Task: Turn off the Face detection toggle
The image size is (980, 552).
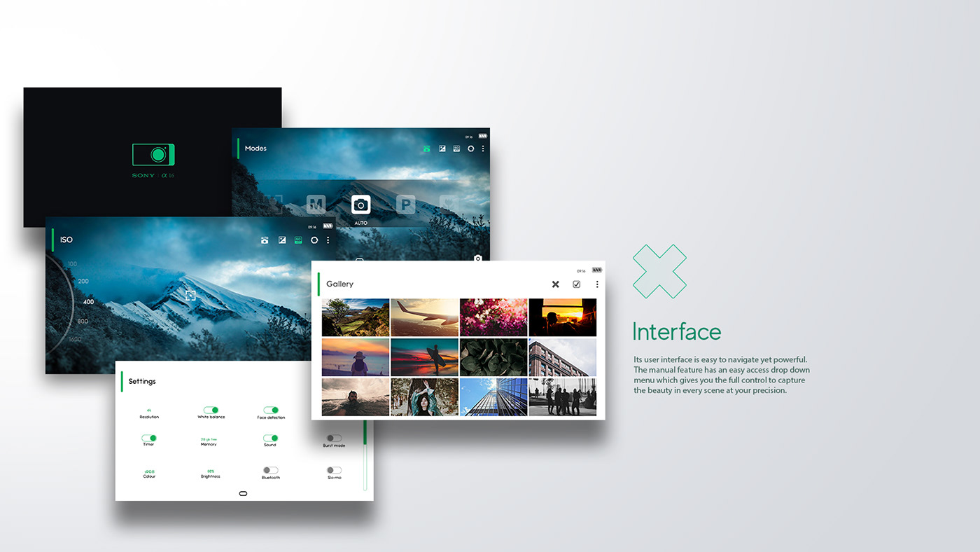Action: click(271, 410)
